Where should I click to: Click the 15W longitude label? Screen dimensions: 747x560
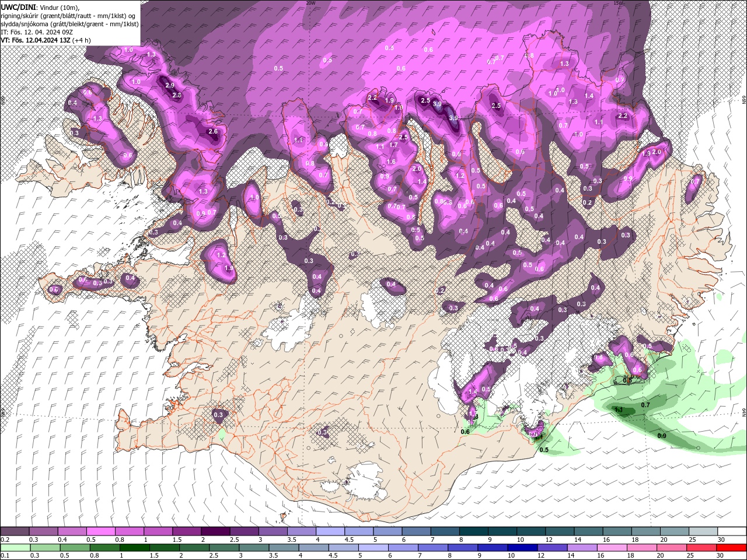[618, 3]
